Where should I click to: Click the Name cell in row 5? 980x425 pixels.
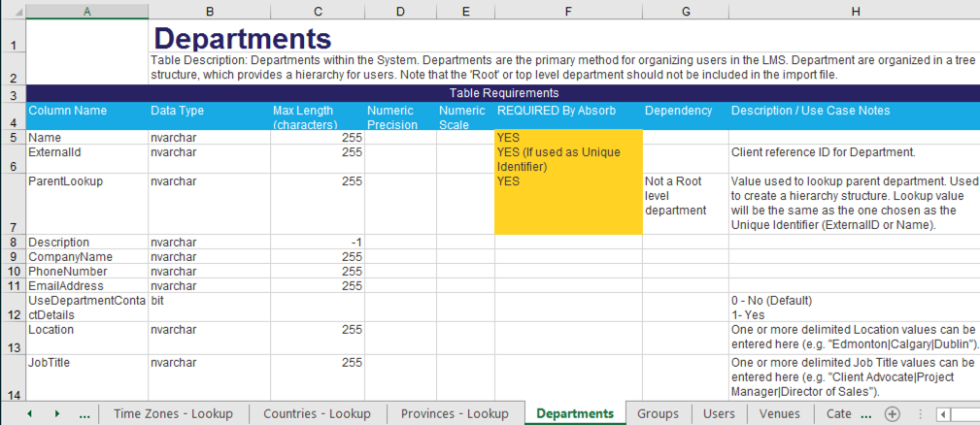pyautogui.click(x=86, y=137)
